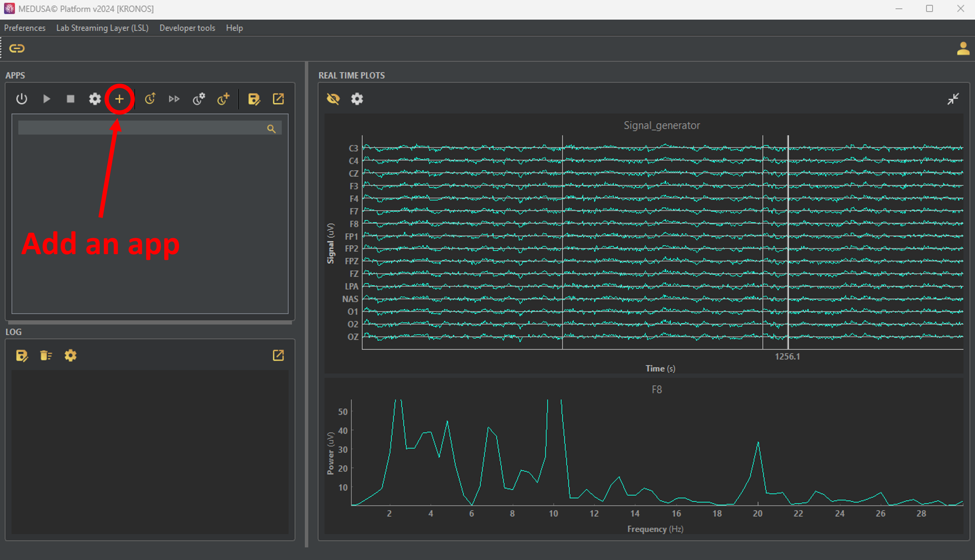Collapse the real time plots panel
The image size is (975, 560).
click(953, 99)
